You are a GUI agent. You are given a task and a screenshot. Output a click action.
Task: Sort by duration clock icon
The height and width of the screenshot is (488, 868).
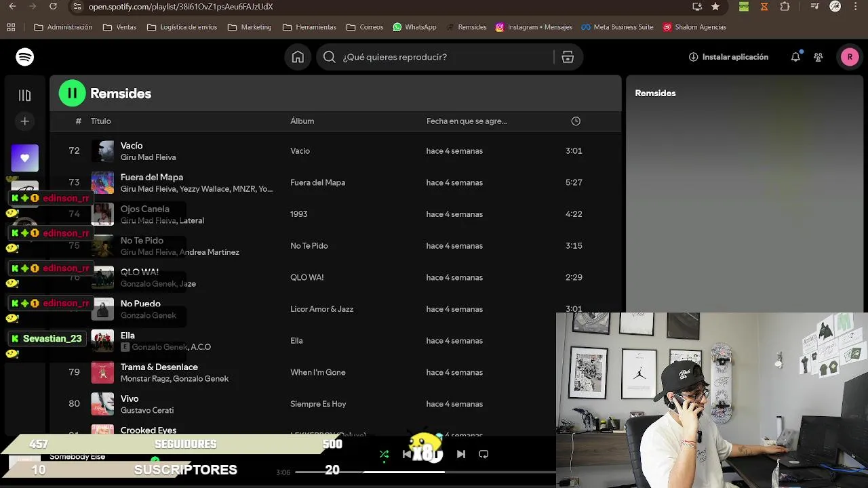coord(576,121)
